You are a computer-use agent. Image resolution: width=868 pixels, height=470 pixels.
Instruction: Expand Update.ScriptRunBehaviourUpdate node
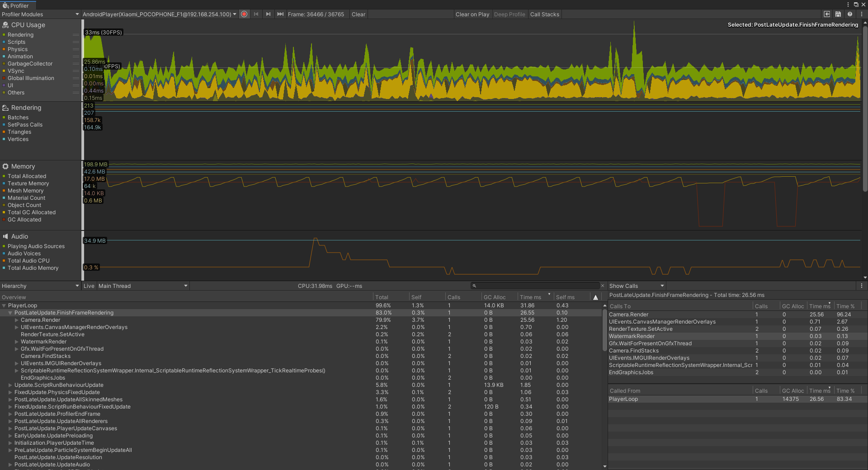coord(10,385)
